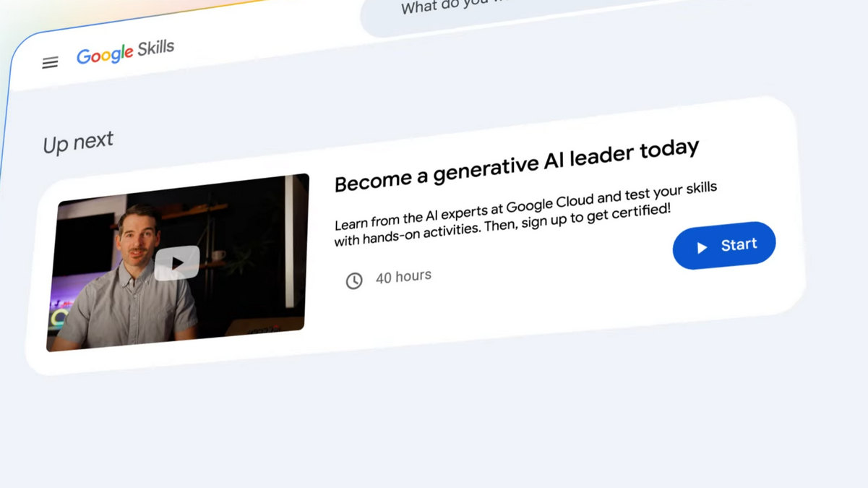Viewport: 868px width, 488px height.
Task: Click the laptop at the thumbnail's bottom edge
Action: tap(264, 325)
